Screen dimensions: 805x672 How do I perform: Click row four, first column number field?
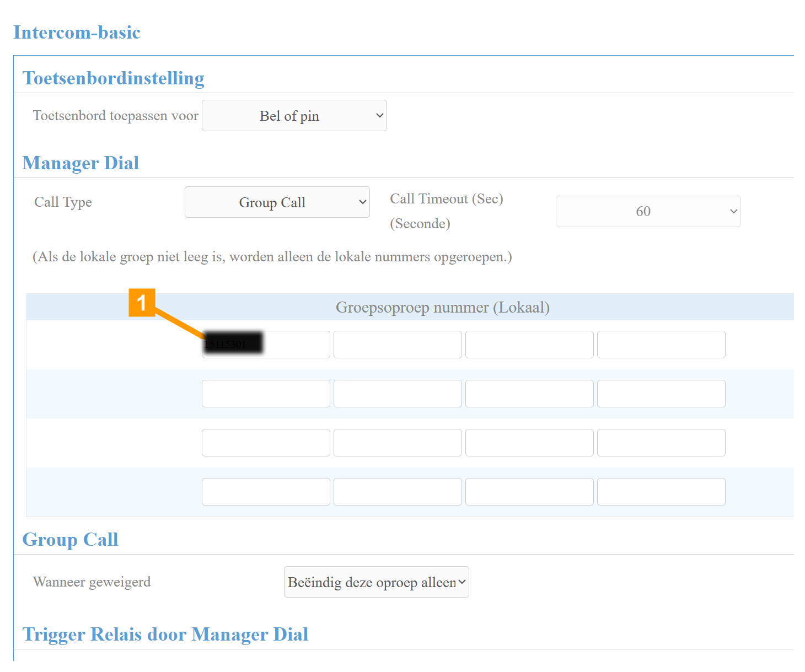tap(266, 492)
